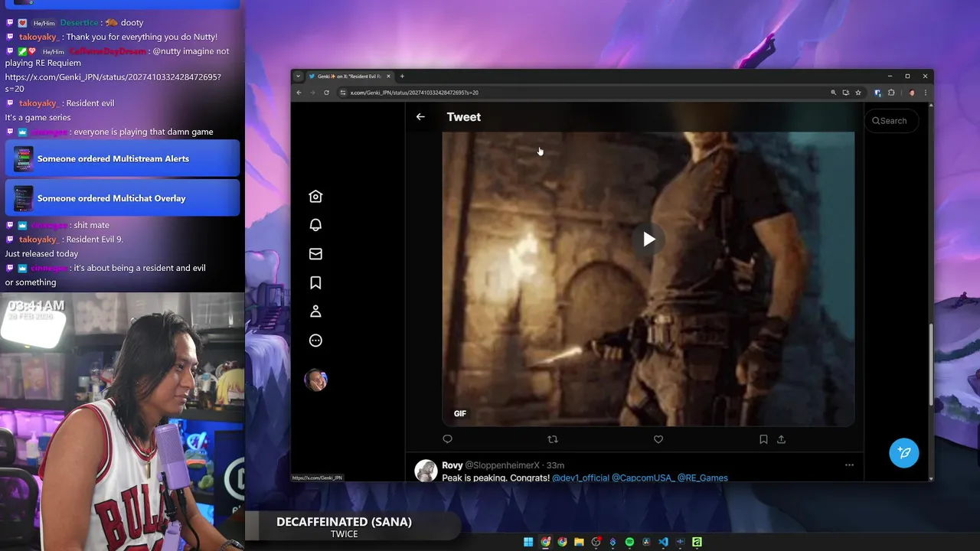Open the Chrome three-dot menu
The height and width of the screenshot is (551, 980).
click(926, 93)
